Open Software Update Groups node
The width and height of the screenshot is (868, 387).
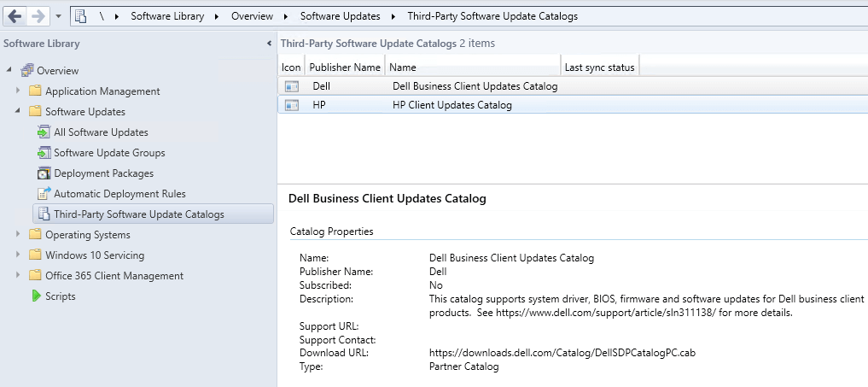(x=109, y=152)
